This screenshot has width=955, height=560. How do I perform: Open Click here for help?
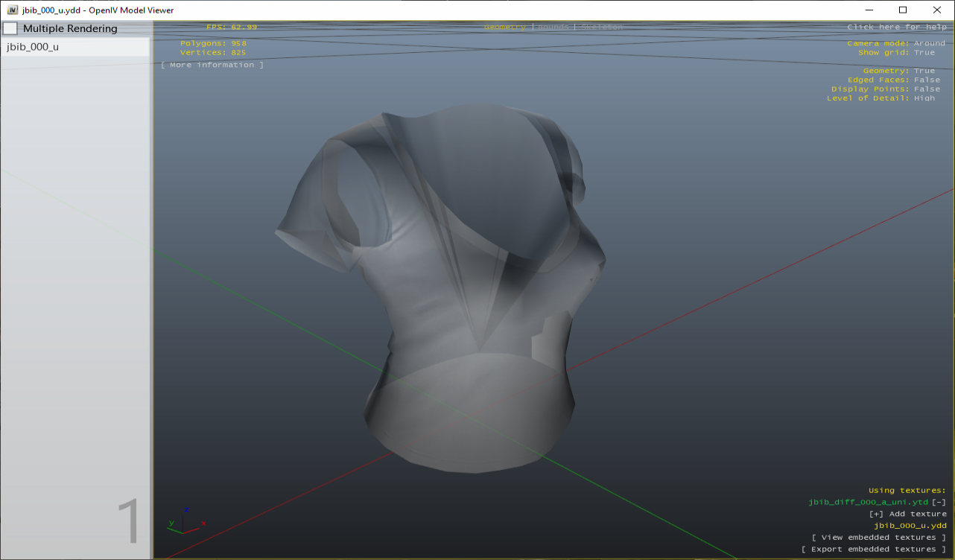897,27
